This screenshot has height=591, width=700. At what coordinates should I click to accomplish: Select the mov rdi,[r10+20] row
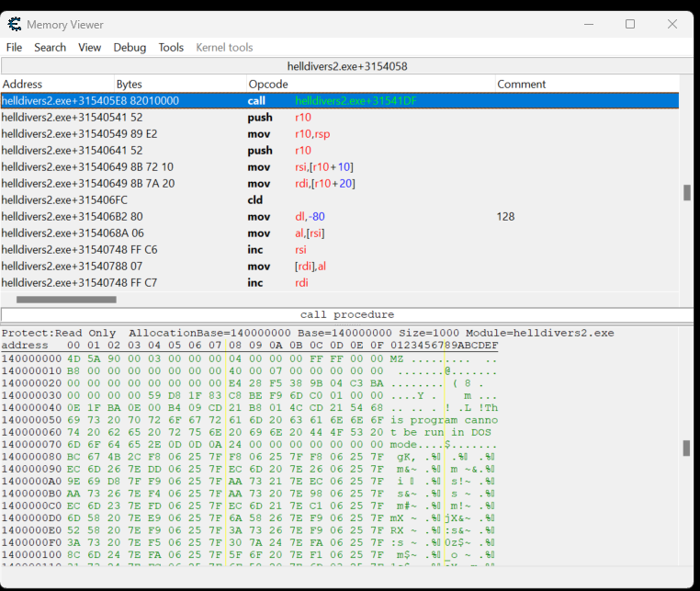click(340, 184)
